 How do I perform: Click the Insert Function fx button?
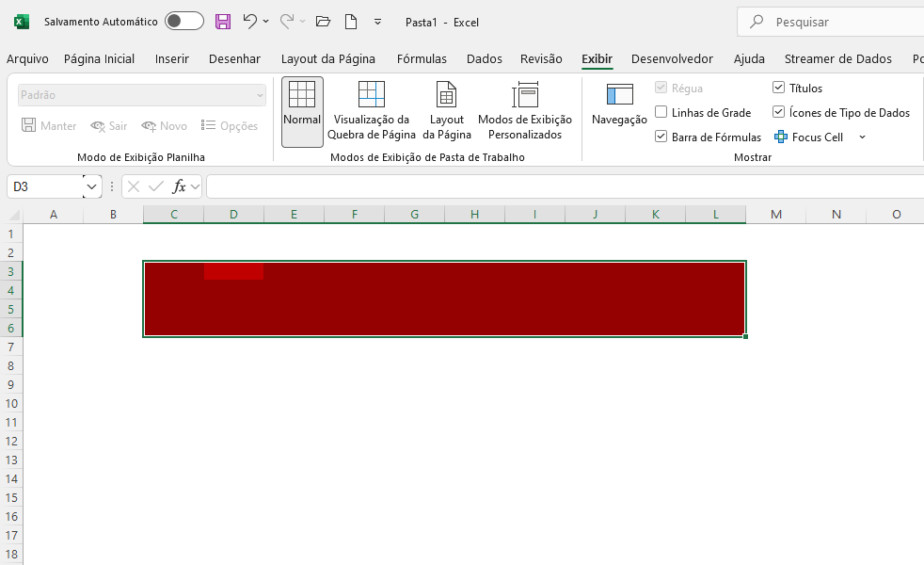[x=180, y=187]
